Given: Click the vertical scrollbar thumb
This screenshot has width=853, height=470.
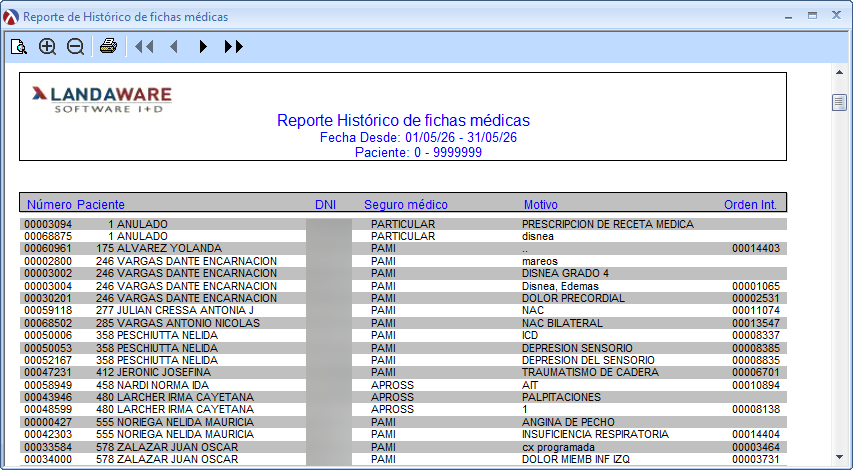Looking at the screenshot, I should coord(839,102).
